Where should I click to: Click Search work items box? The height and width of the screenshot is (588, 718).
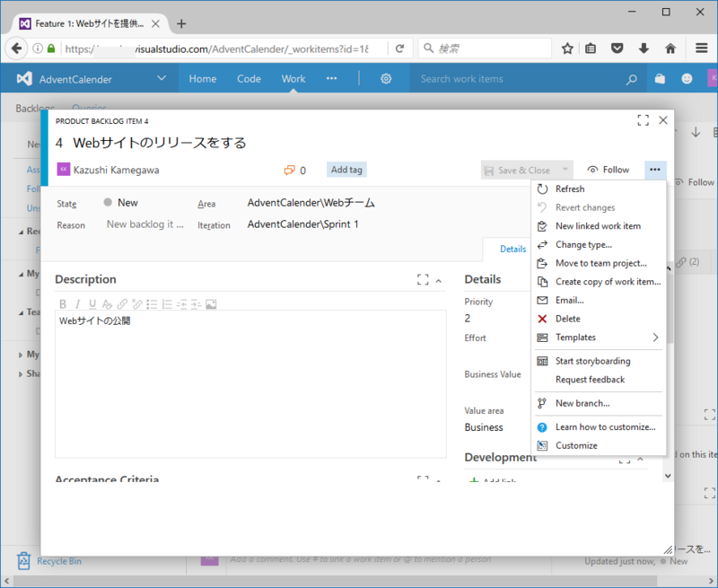(520, 79)
